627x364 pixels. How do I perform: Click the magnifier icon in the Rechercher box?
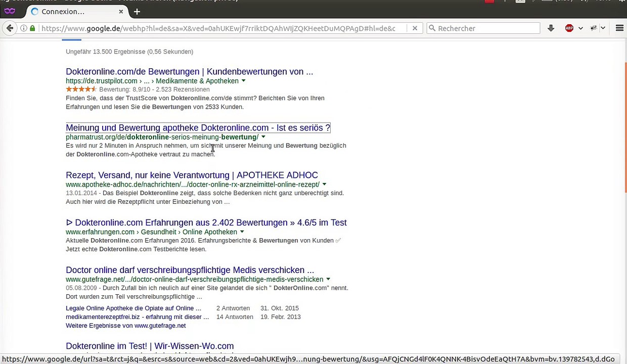coord(432,28)
